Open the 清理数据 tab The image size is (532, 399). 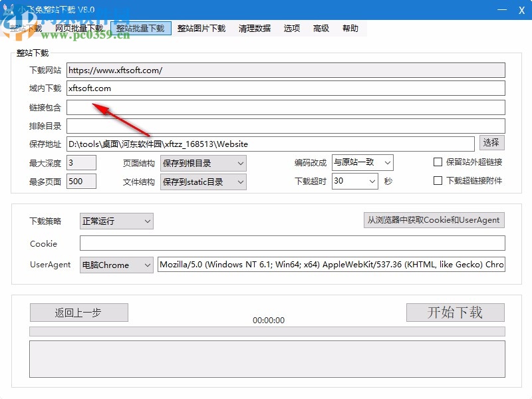coord(254,28)
